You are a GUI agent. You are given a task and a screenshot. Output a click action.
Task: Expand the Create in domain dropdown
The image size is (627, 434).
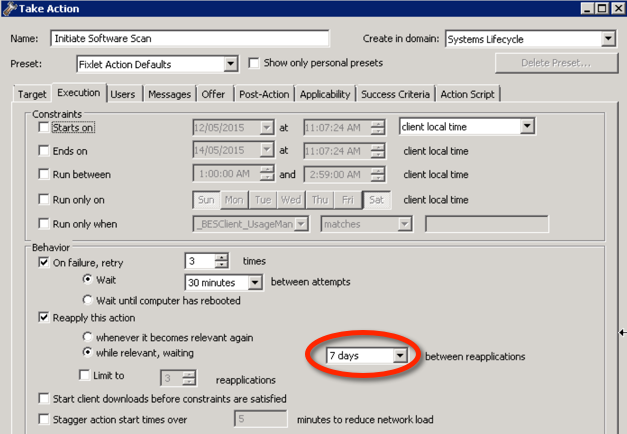[x=608, y=39]
